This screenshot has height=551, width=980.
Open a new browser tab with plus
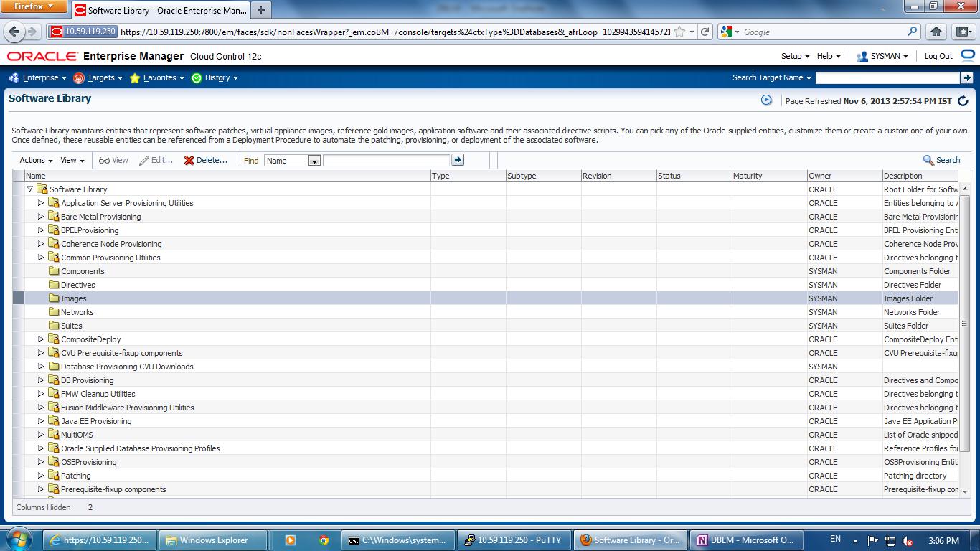(x=261, y=10)
